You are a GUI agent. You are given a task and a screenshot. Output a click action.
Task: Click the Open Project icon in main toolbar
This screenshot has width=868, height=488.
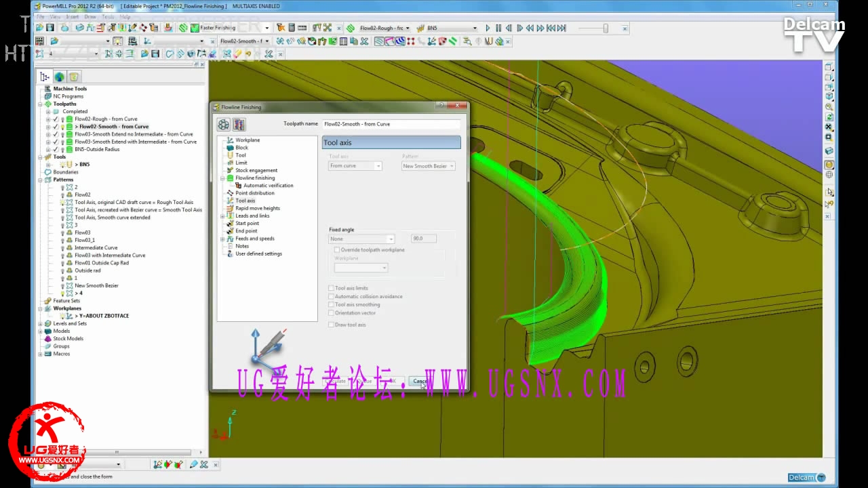(x=39, y=28)
